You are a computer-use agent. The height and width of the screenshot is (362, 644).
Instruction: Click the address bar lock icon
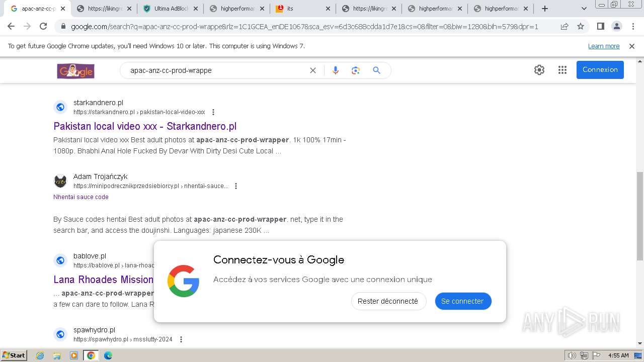[x=63, y=27]
